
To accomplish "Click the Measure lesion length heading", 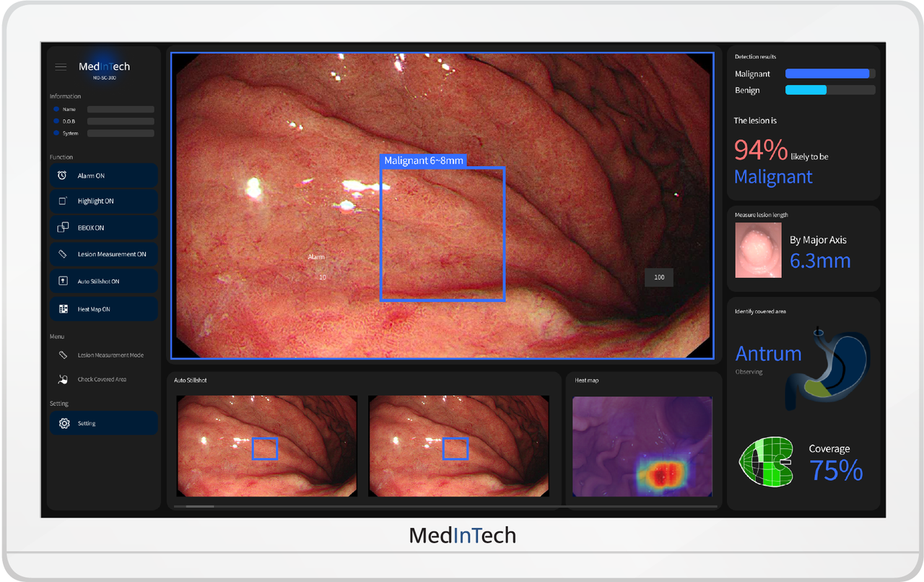I will pyautogui.click(x=762, y=215).
